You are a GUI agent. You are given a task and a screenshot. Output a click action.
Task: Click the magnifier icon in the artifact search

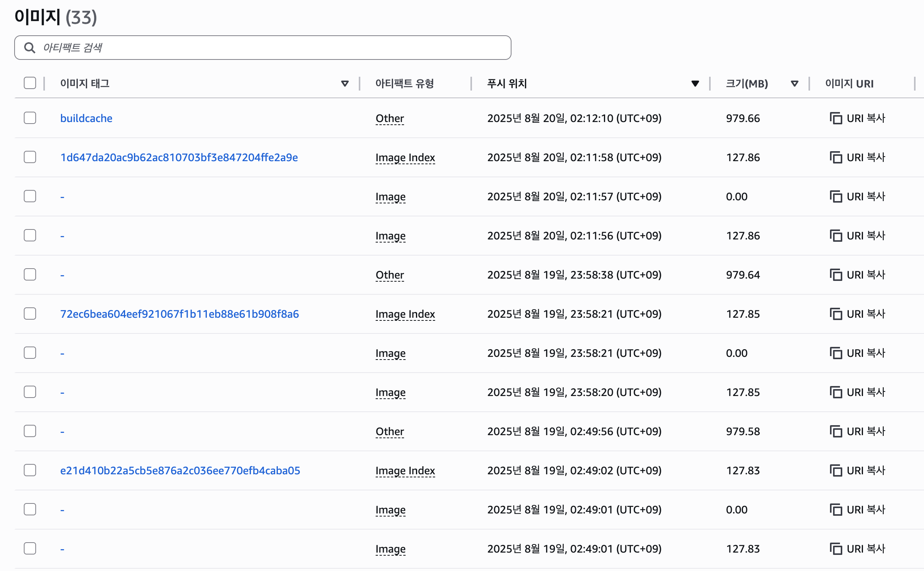pos(30,48)
